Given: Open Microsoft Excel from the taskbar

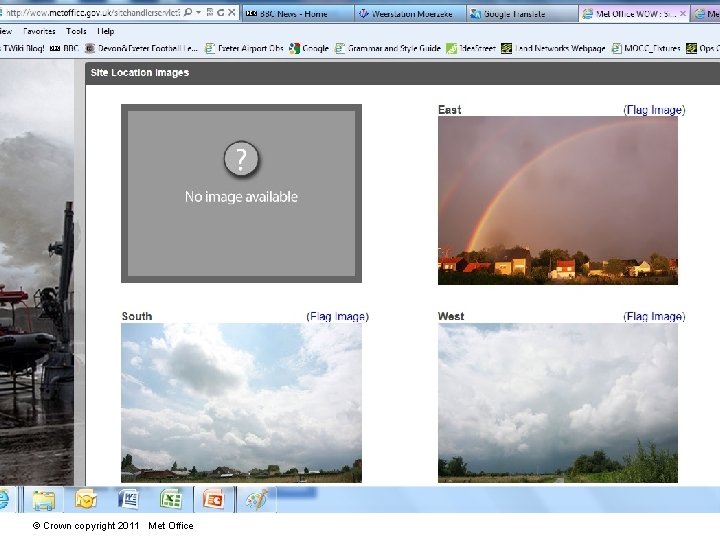Looking at the screenshot, I should point(171,500).
